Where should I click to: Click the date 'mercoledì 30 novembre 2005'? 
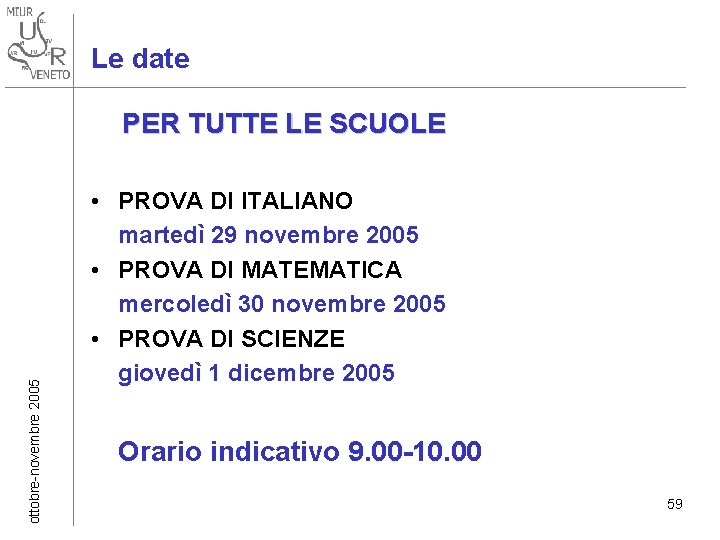[282, 304]
